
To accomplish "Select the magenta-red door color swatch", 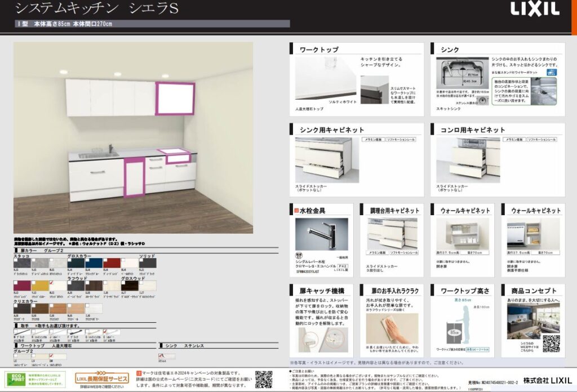I will 22,286.
